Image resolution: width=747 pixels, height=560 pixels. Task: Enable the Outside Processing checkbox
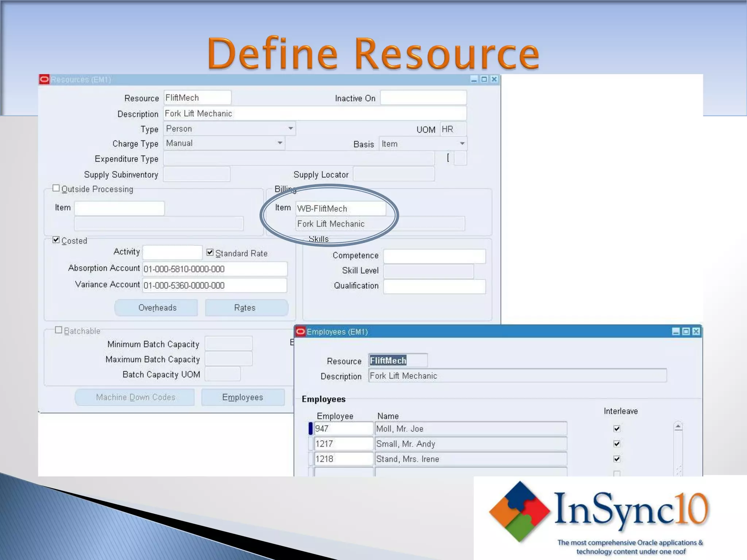(x=56, y=188)
